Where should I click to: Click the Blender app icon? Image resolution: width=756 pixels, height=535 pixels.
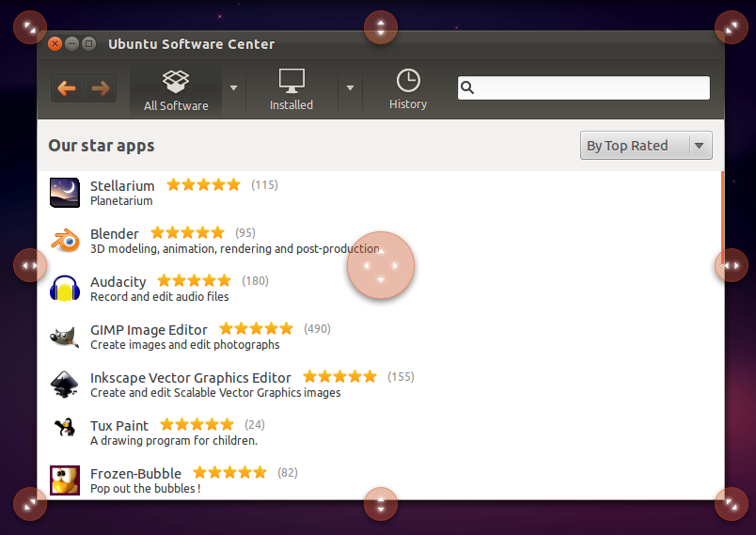[x=65, y=240]
